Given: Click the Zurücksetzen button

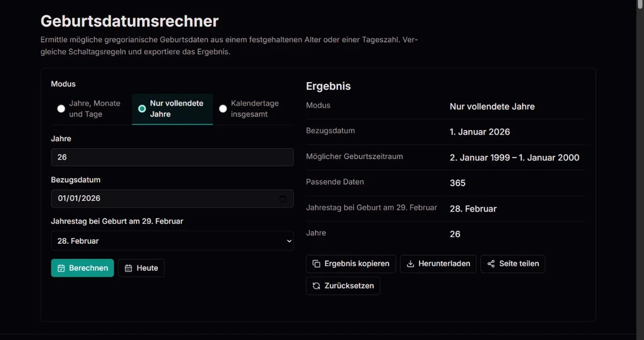Looking at the screenshot, I should pos(343,286).
